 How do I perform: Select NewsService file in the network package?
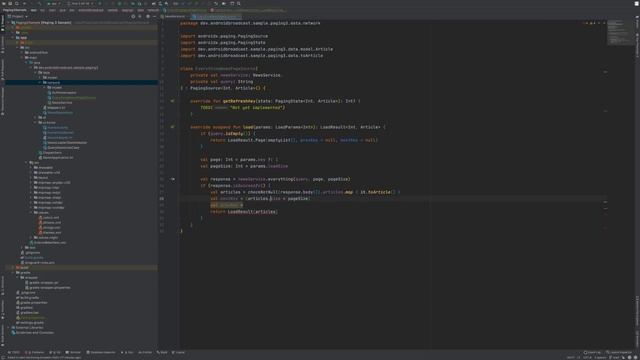click(x=60, y=102)
